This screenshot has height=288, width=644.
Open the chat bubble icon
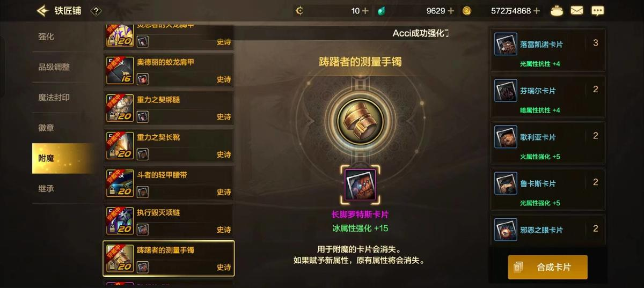coord(597,10)
